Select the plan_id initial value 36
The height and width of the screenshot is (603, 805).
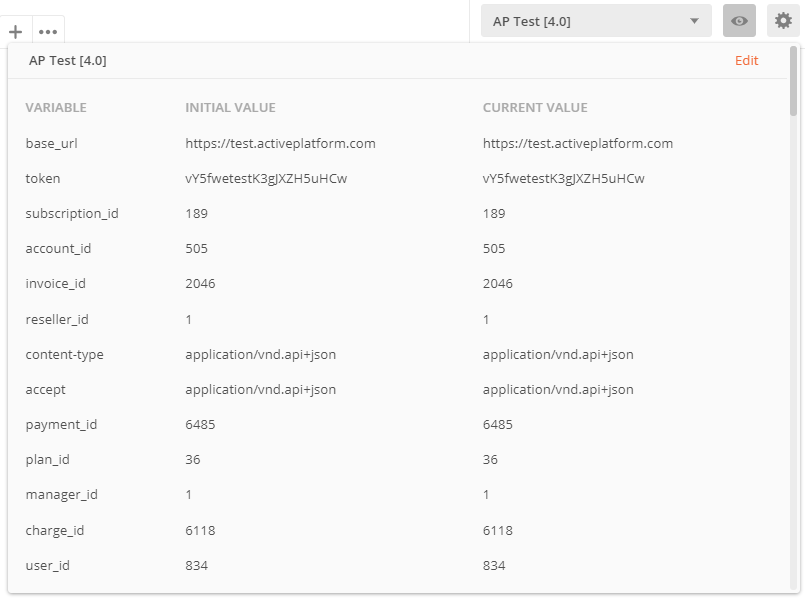(x=191, y=459)
